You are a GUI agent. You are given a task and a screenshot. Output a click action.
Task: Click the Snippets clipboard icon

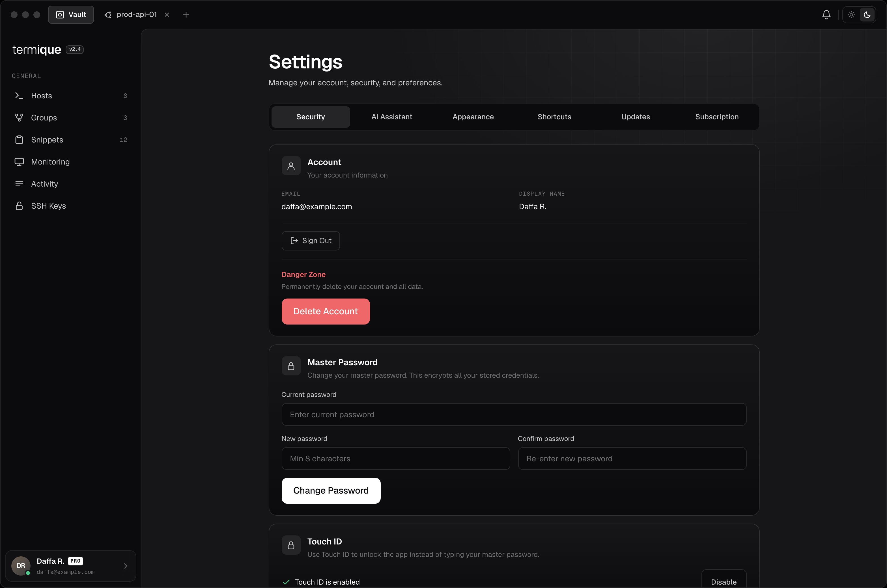(x=19, y=140)
